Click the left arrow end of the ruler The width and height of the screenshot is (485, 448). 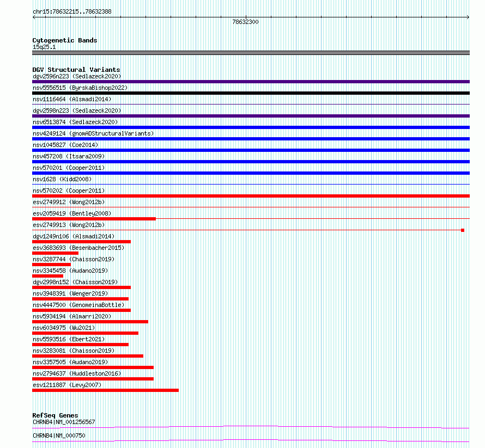pyautogui.click(x=34, y=17)
